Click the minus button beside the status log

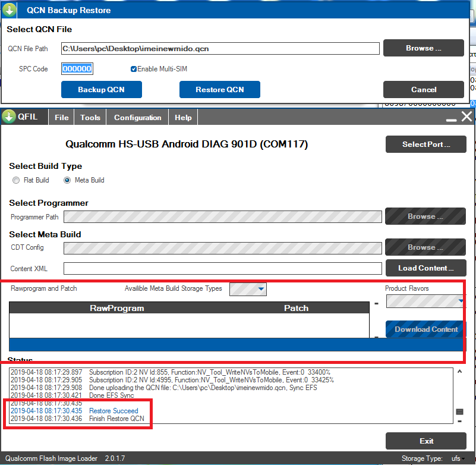460,422
